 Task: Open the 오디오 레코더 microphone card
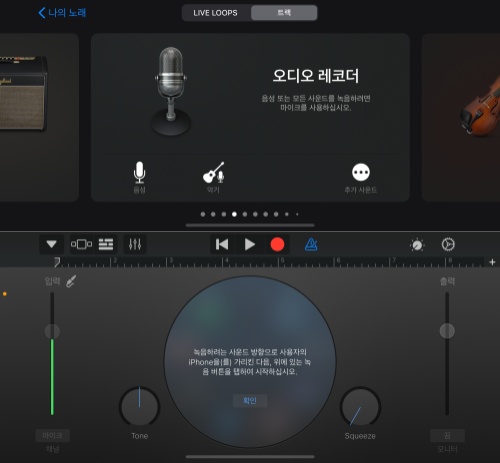click(250, 117)
